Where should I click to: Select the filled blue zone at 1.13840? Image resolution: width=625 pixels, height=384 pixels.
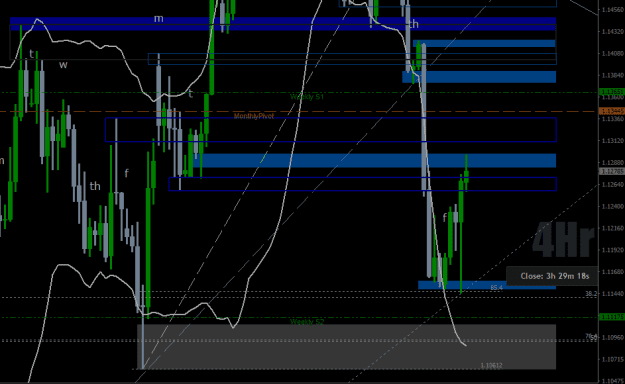coord(479,77)
